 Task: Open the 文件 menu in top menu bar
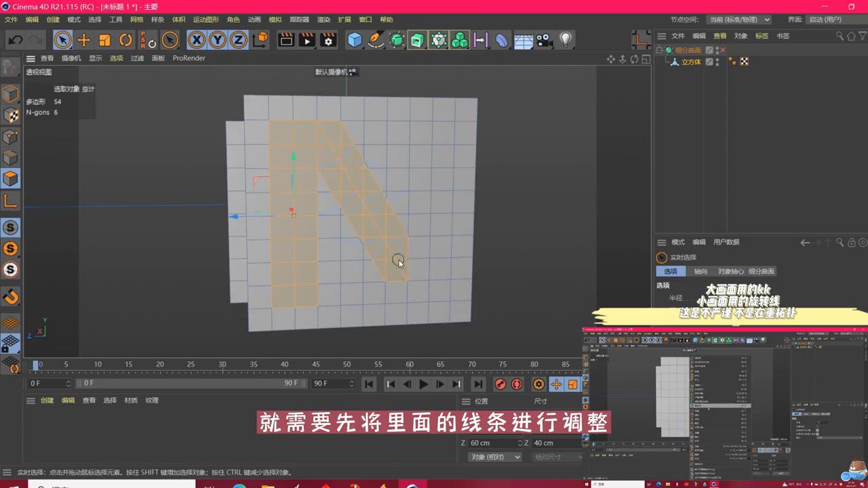click(x=12, y=20)
